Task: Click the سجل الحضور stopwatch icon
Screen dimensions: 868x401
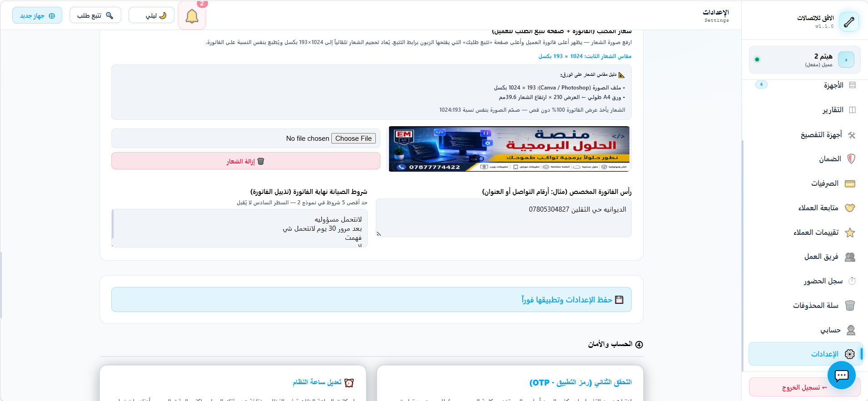Action: coord(852,281)
